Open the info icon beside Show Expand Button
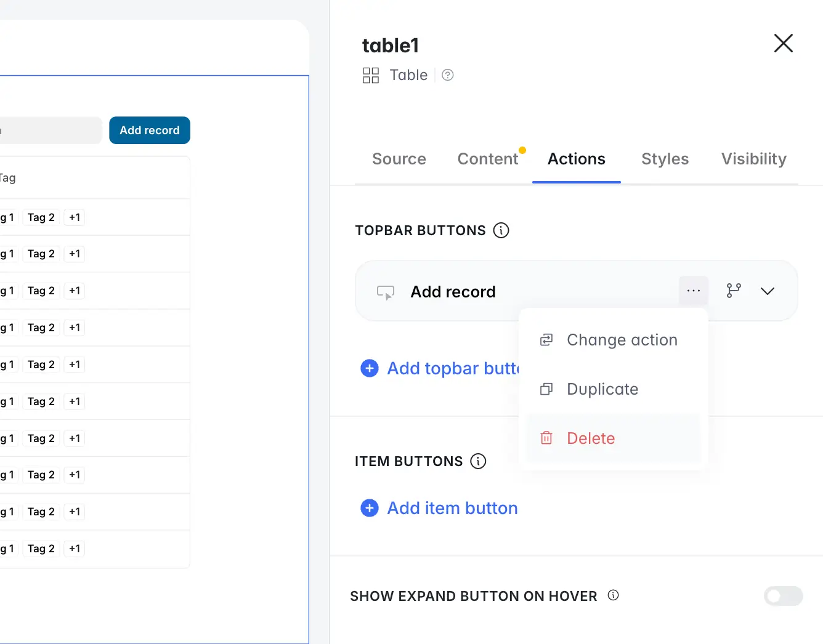This screenshot has width=823, height=644. 613,595
